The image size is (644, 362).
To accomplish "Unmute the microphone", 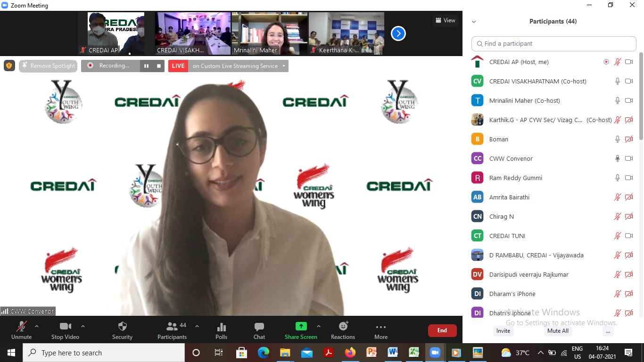I will [x=21, y=330].
